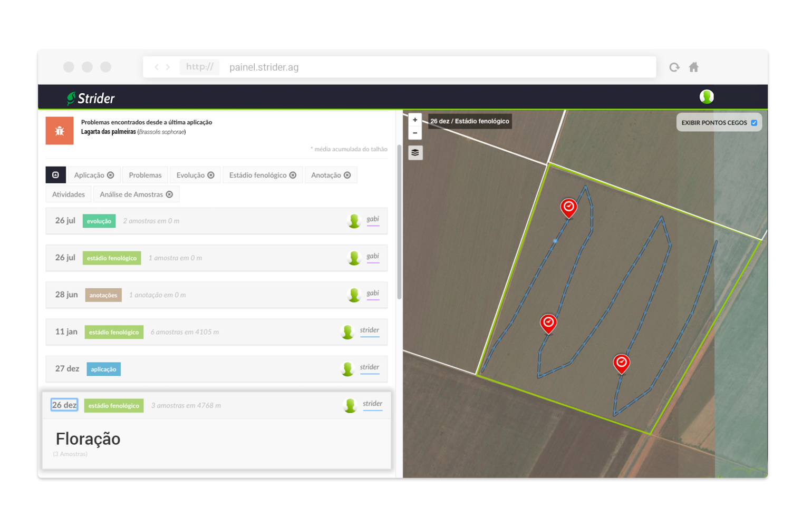
Task: Click avatar on 28 jun anotações row
Action: pyautogui.click(x=354, y=295)
